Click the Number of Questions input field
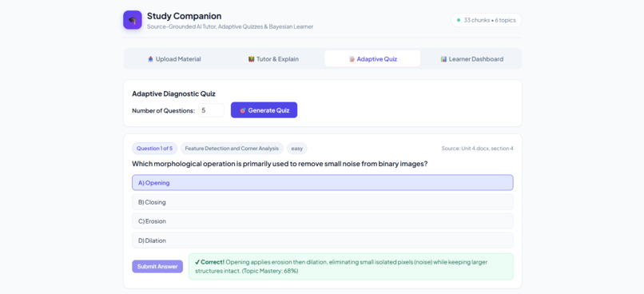Image resolution: width=644 pixels, height=294 pixels. pyautogui.click(x=211, y=110)
